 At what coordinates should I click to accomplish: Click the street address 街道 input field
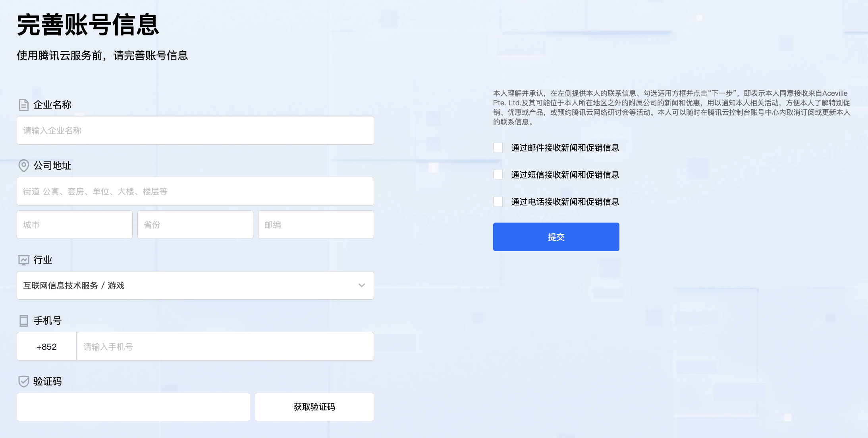coord(195,191)
